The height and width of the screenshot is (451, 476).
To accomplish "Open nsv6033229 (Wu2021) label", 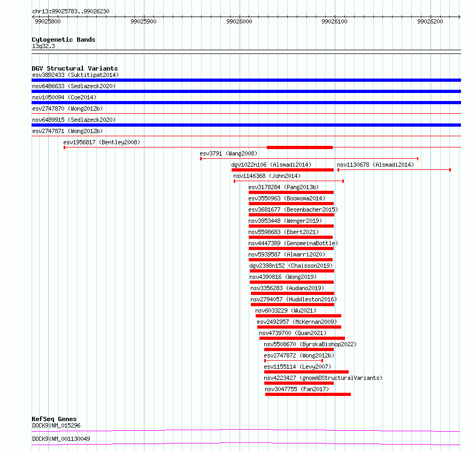I will tap(286, 310).
